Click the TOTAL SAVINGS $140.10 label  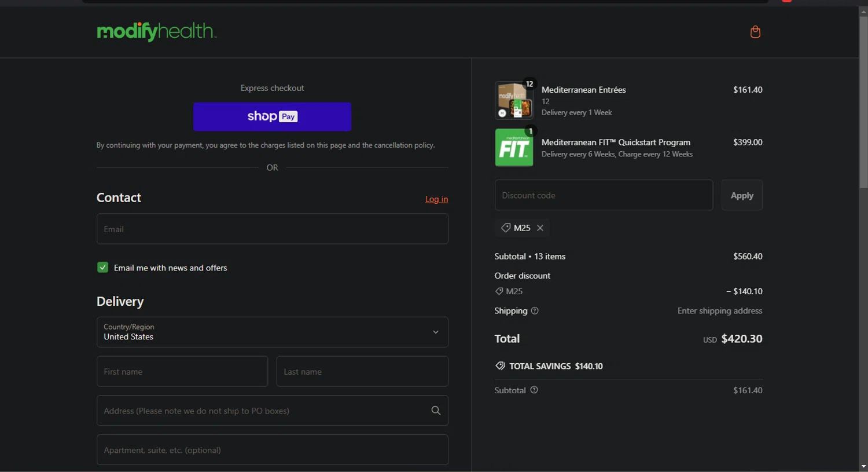point(556,366)
